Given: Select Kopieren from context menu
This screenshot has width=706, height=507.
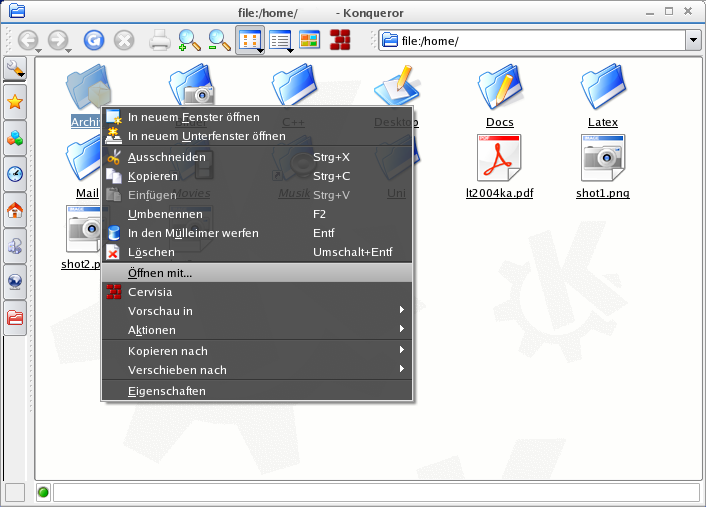Looking at the screenshot, I should [x=257, y=176].
